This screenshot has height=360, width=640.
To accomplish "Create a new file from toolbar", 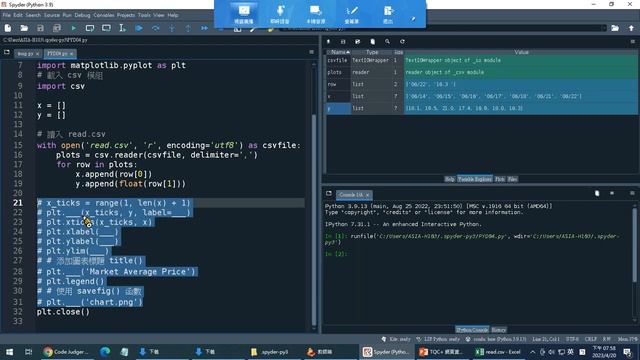I will 8,28.
